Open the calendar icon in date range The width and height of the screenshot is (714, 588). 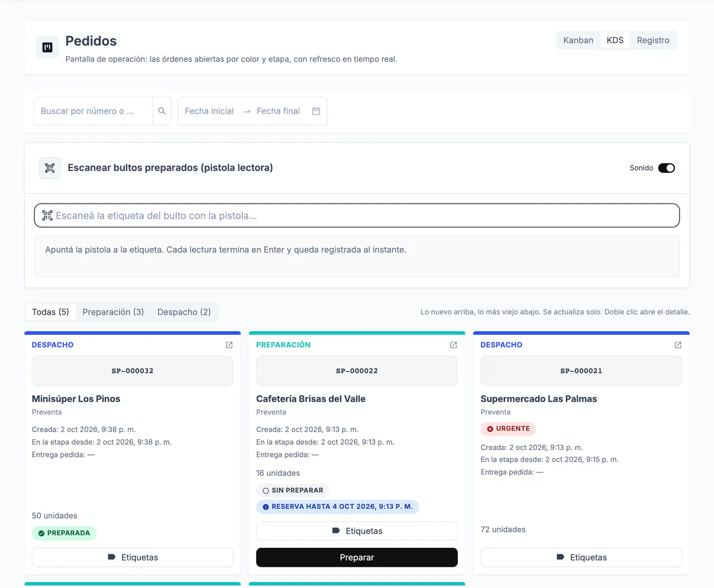[316, 111]
